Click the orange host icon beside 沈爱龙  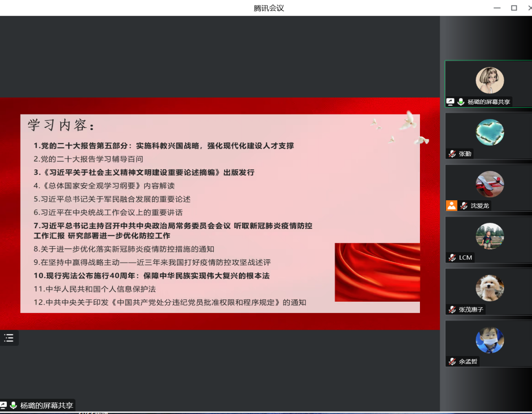click(452, 206)
